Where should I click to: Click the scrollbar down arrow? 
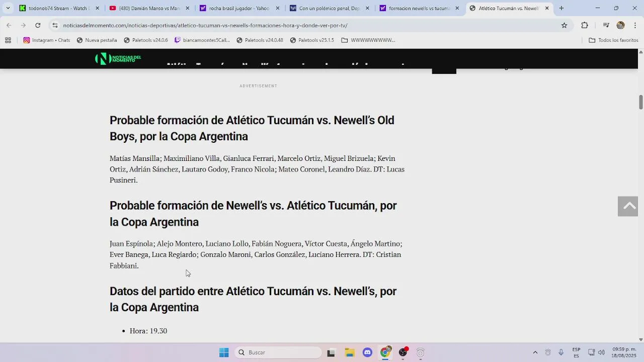click(641, 339)
